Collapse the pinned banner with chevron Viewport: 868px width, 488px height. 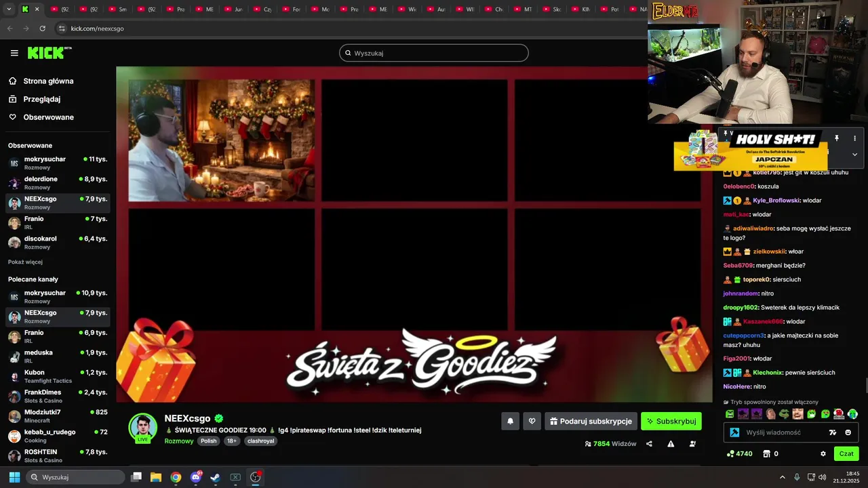(x=854, y=155)
